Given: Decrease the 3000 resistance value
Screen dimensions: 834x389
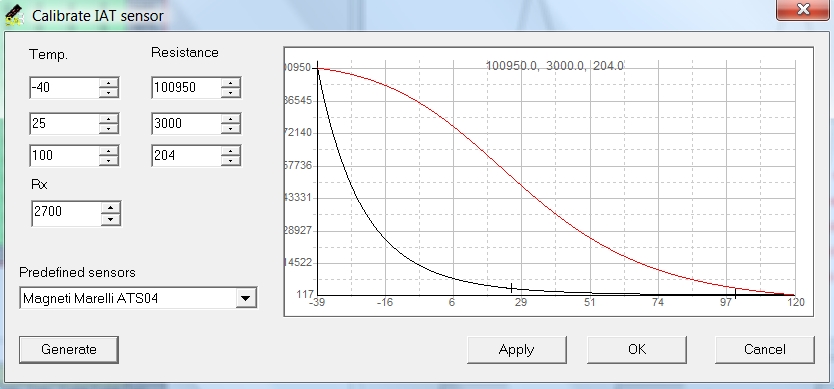Looking at the screenshot, I should click(231, 129).
